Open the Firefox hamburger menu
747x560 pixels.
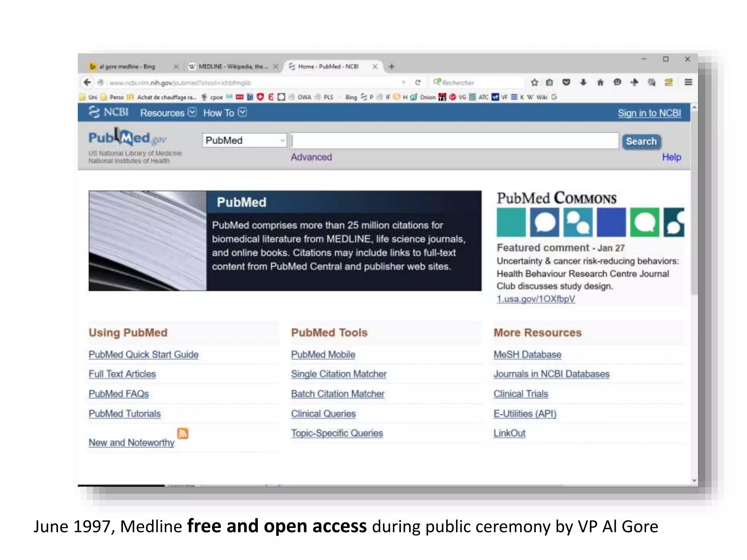tap(688, 82)
